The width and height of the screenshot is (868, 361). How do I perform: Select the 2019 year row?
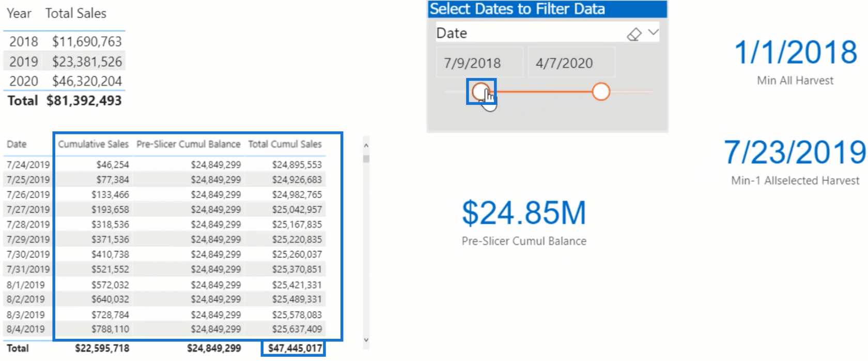[x=24, y=62]
